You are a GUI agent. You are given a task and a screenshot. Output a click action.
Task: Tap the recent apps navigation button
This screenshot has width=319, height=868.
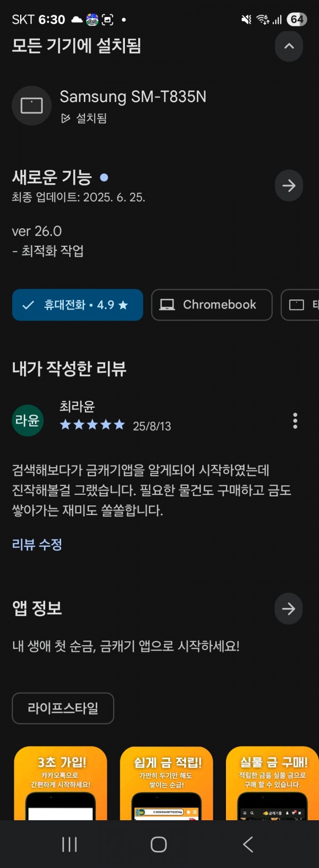(x=70, y=844)
